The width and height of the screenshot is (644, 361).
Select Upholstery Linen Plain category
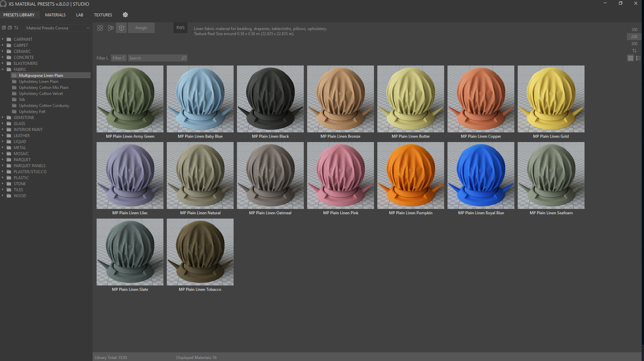(38, 81)
